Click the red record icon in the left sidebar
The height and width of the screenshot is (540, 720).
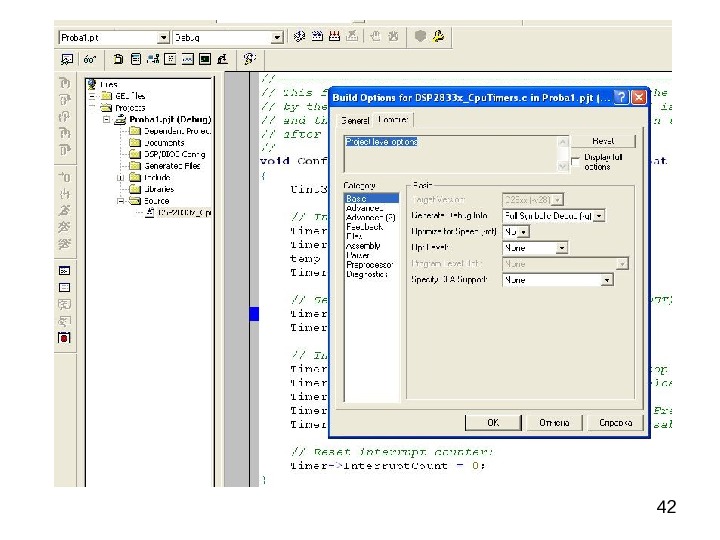[x=63, y=338]
